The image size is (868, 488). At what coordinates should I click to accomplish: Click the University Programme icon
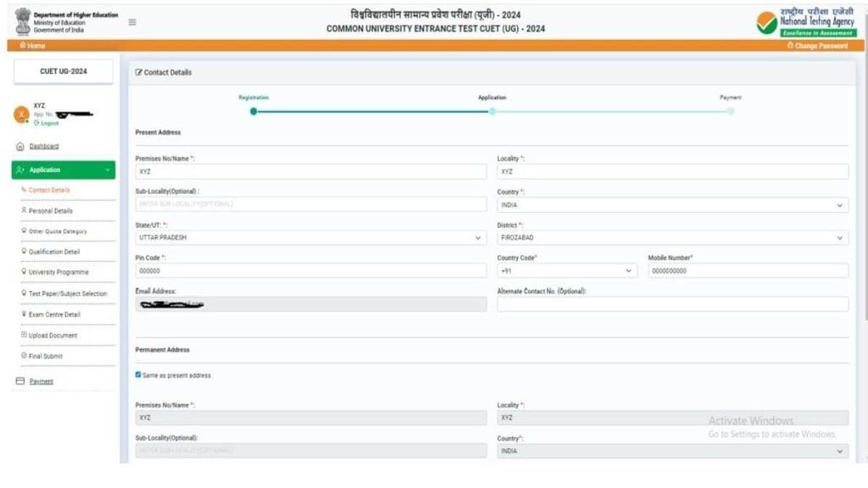pos(24,272)
